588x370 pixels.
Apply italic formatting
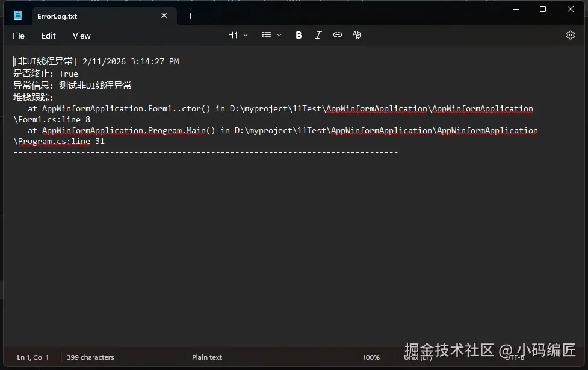(318, 35)
